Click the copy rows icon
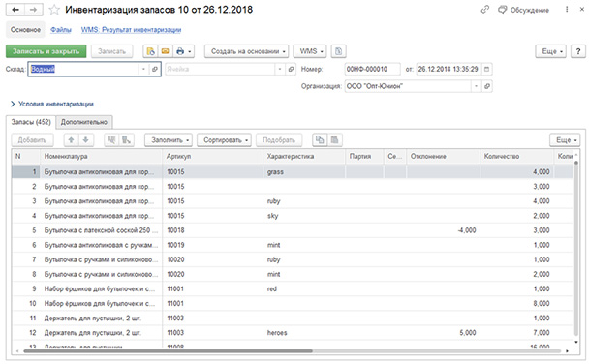Viewport: 589px width, 364px height. [320, 140]
